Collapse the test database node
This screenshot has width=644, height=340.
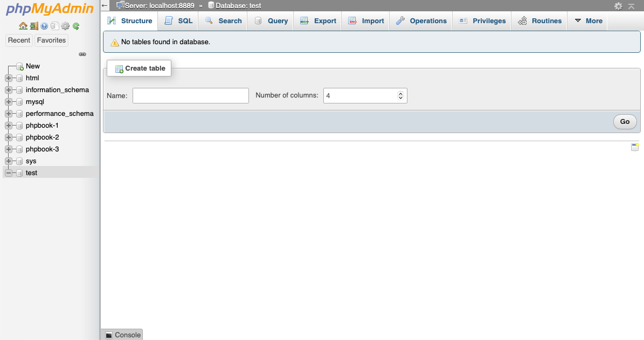click(x=9, y=172)
